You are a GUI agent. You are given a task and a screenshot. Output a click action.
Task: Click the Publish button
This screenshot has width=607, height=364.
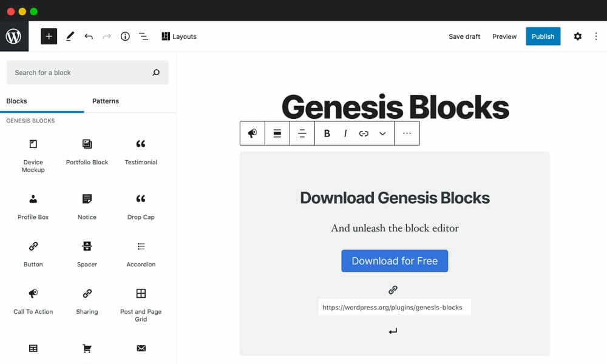pos(543,36)
